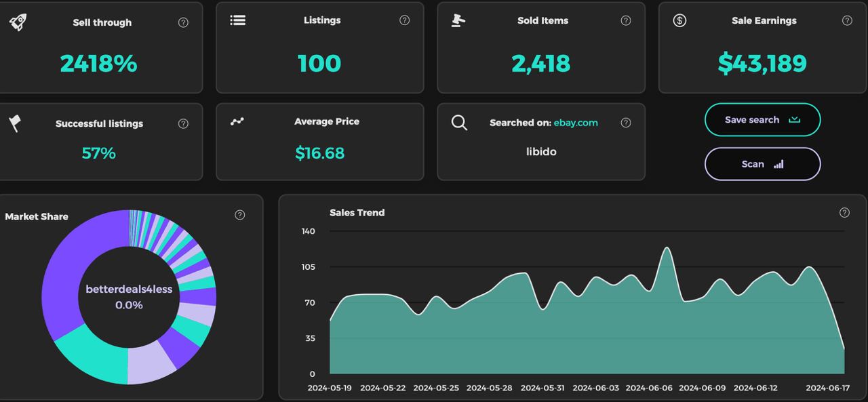Click the Market Share panel title
This screenshot has width=868, height=402.
[37, 216]
